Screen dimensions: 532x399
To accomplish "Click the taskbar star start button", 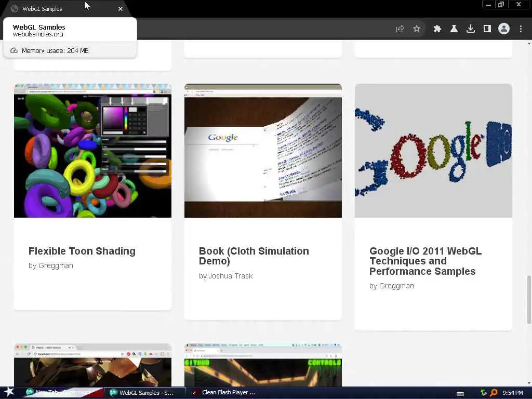I will [x=9, y=392].
